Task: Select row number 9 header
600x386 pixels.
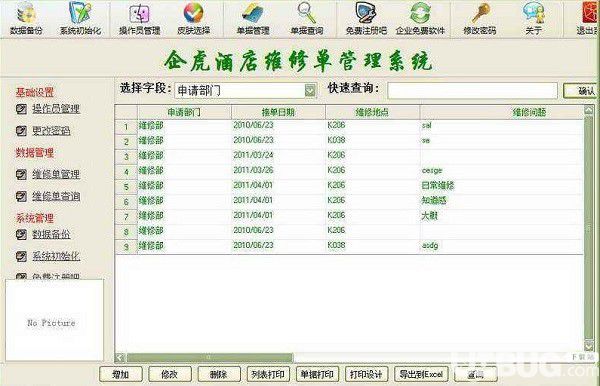Action: 126,247
